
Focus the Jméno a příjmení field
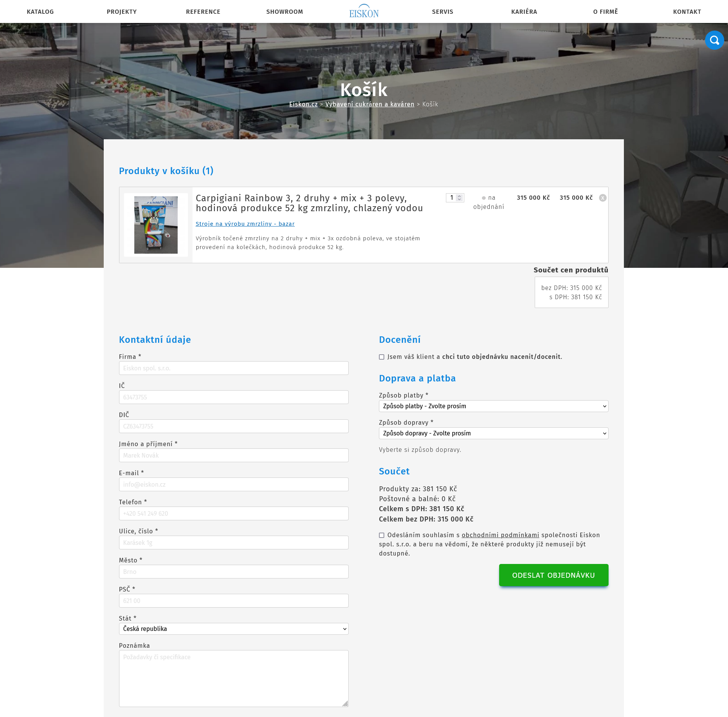click(x=233, y=455)
